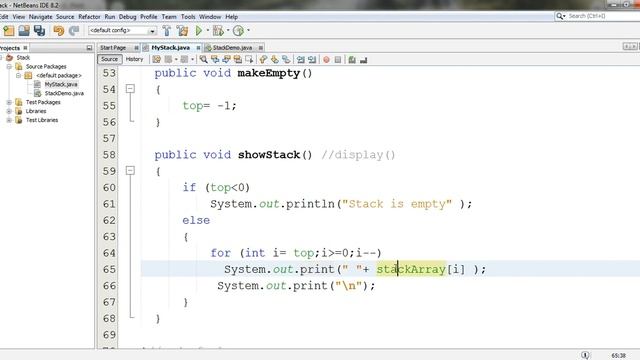
Task: Open Debug Project dropdown arrow
Action: 228,31
